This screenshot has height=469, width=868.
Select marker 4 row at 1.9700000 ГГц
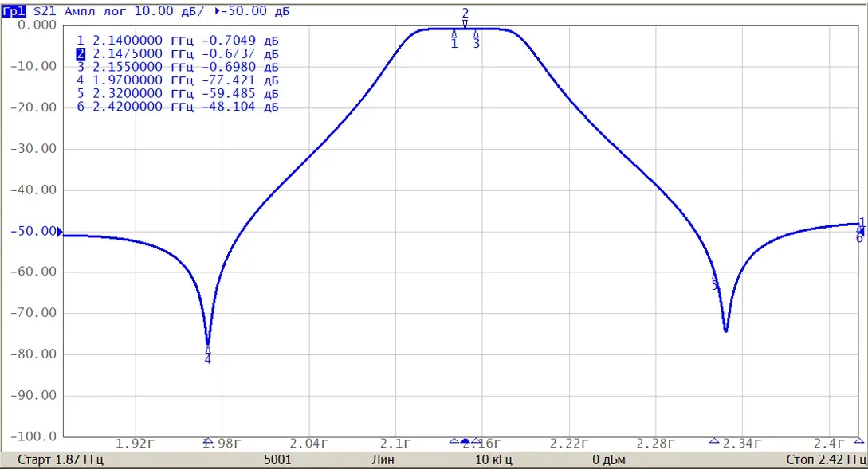[x=177, y=80]
